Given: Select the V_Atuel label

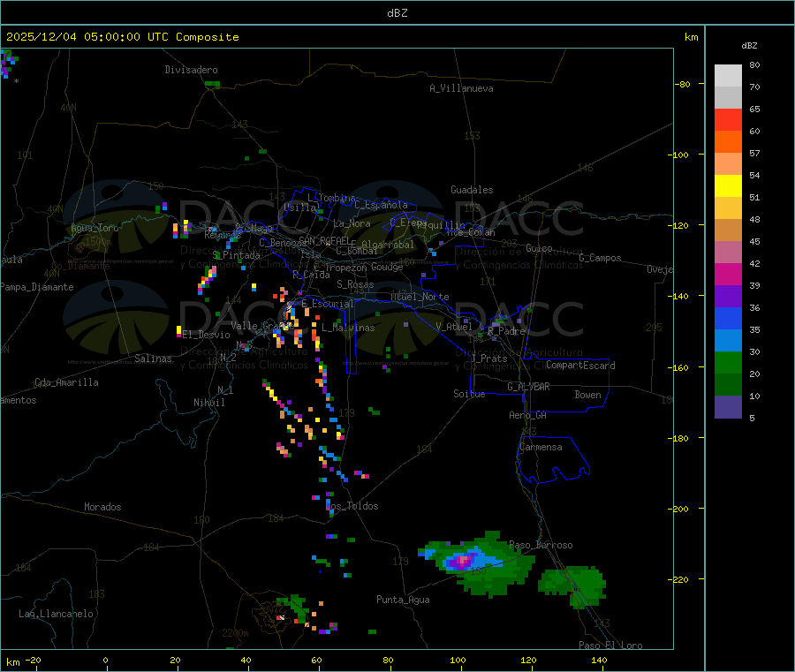Looking at the screenshot, I should point(454,327).
